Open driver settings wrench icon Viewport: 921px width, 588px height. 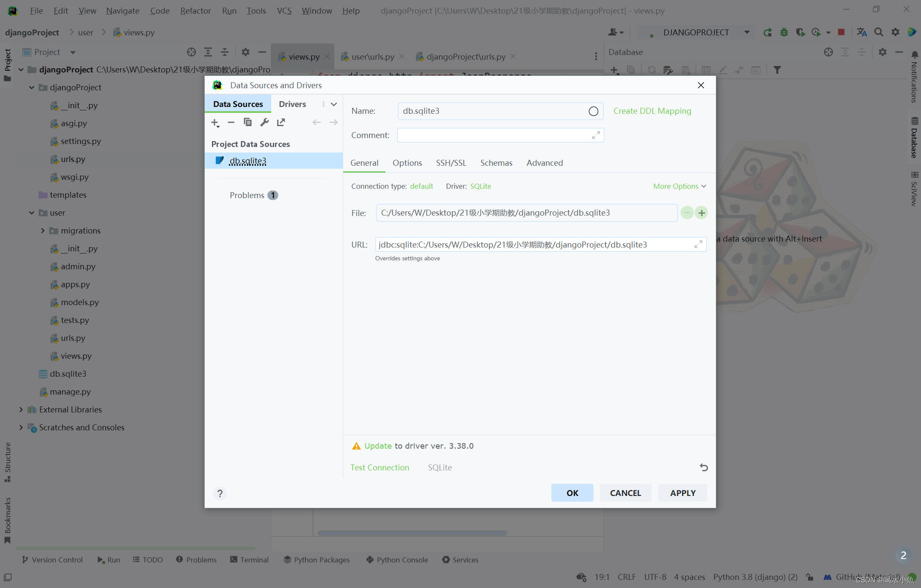(264, 123)
